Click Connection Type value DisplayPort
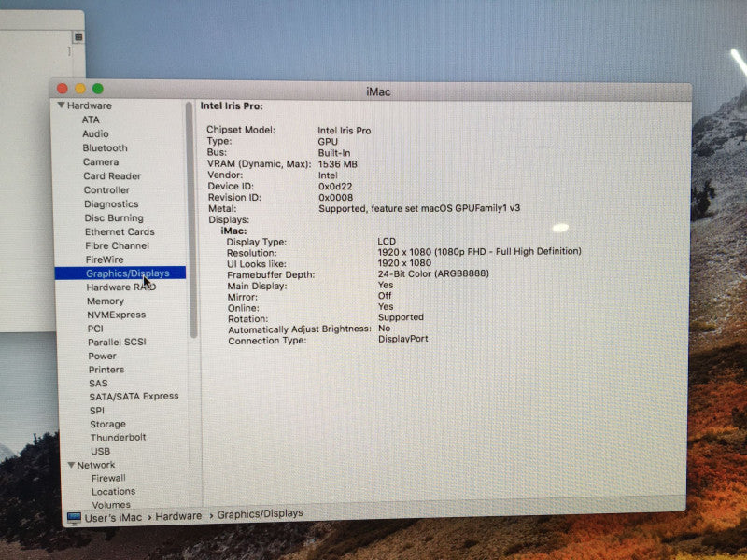The height and width of the screenshot is (560, 747). [x=403, y=339]
